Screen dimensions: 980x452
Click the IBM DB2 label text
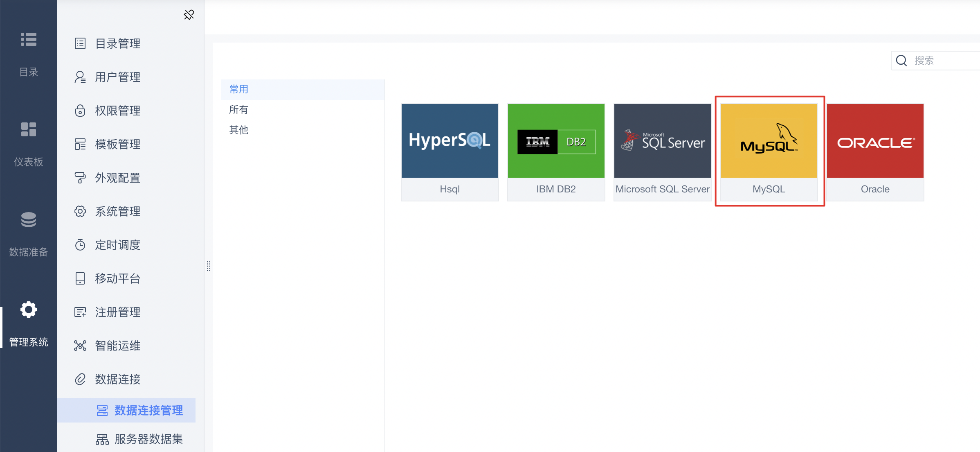[x=556, y=189]
